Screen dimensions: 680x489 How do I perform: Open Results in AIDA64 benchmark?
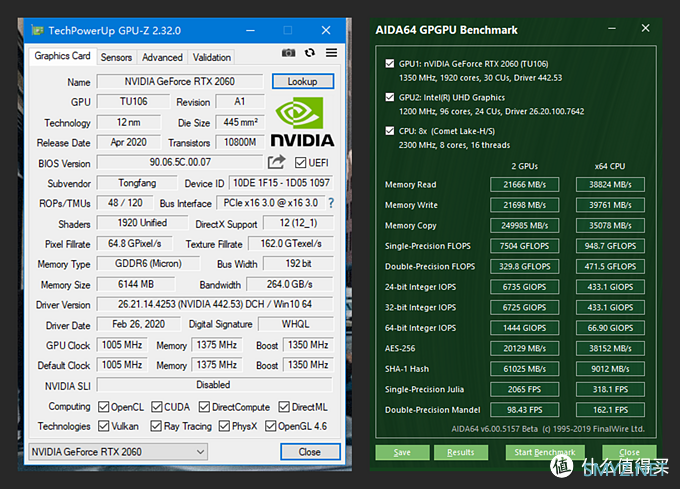click(461, 452)
